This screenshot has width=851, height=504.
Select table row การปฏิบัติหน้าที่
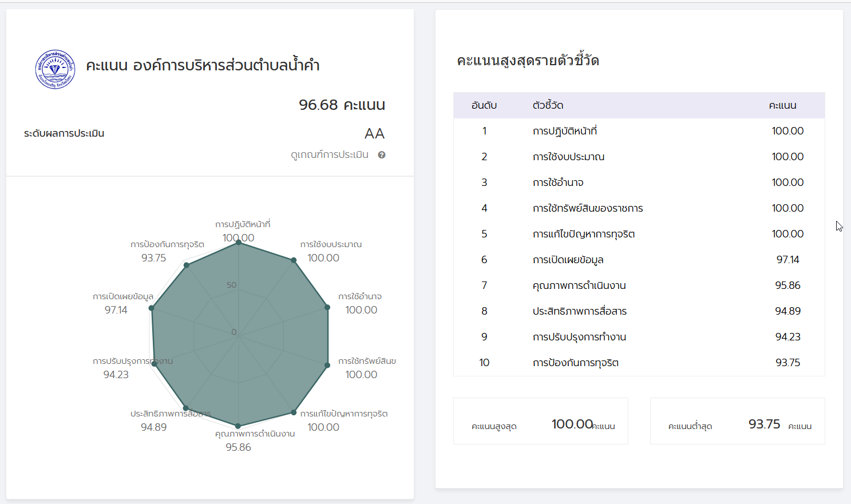coord(639,131)
